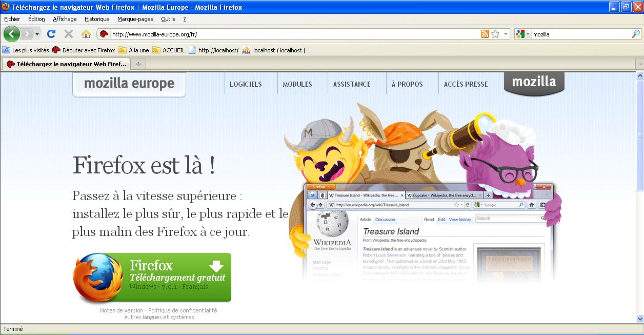The width and height of the screenshot is (644, 335).
Task: Click the Firefox Téléchargement gratuit button
Action: pos(152,278)
